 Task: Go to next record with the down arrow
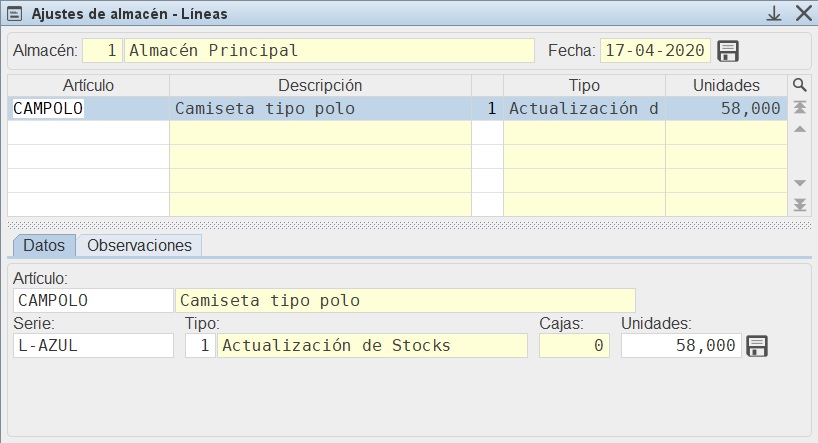pyautogui.click(x=799, y=183)
